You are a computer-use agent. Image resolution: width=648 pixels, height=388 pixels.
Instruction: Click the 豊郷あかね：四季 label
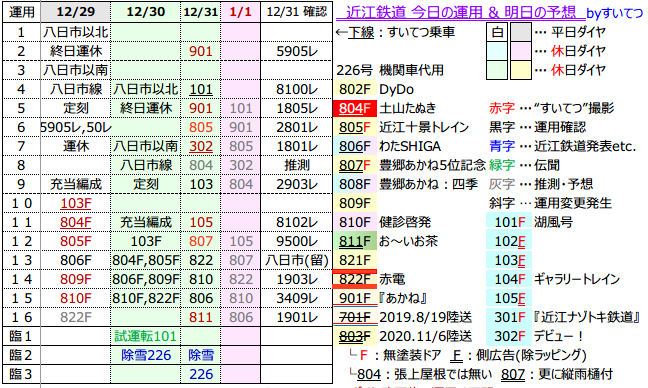tap(429, 184)
